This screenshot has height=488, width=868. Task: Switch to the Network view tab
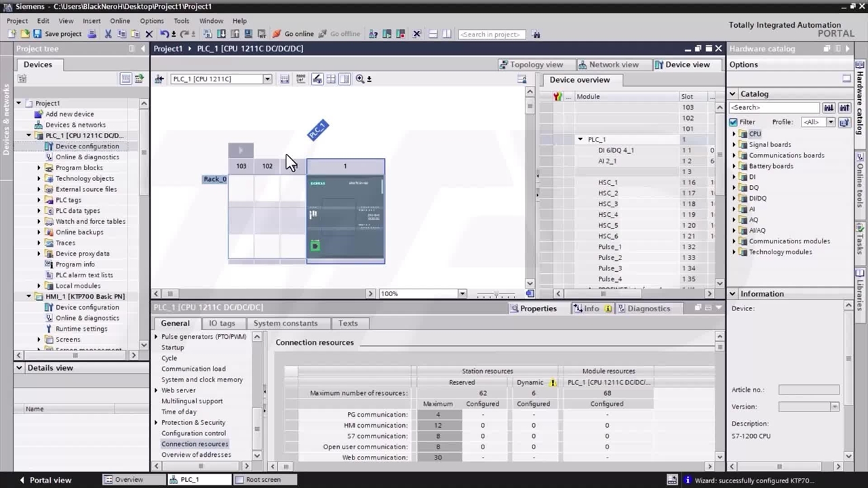(608, 64)
